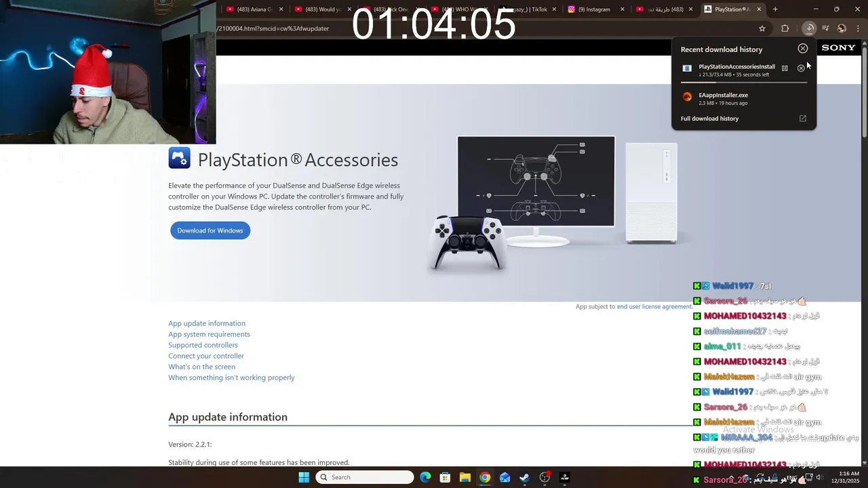Switch to the Would you YouTube tab

[x=322, y=9]
